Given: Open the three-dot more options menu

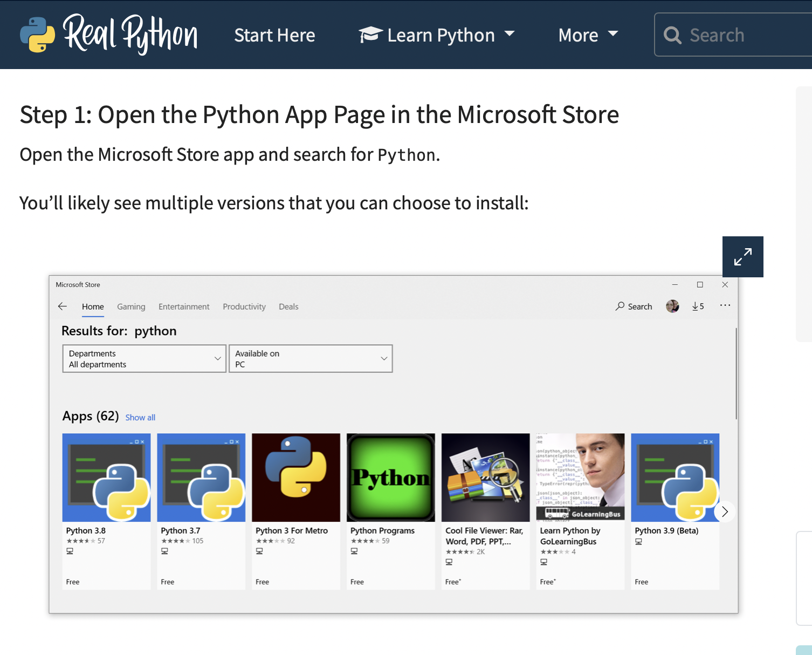Looking at the screenshot, I should pos(725,305).
